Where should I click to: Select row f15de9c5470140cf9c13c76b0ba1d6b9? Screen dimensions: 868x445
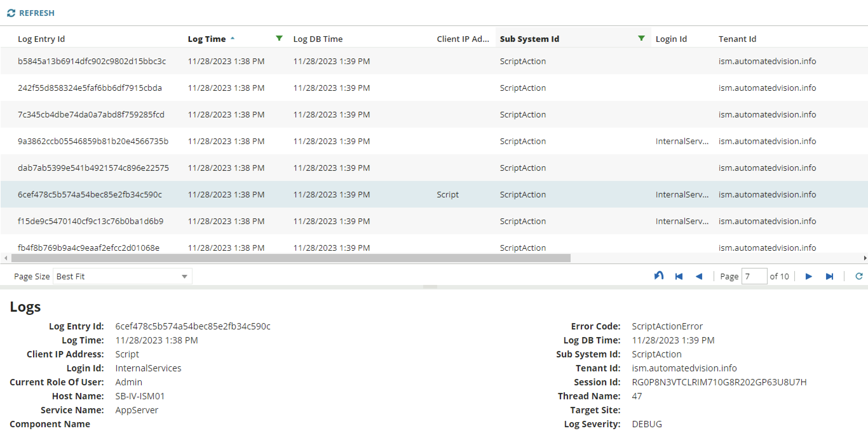click(x=434, y=221)
